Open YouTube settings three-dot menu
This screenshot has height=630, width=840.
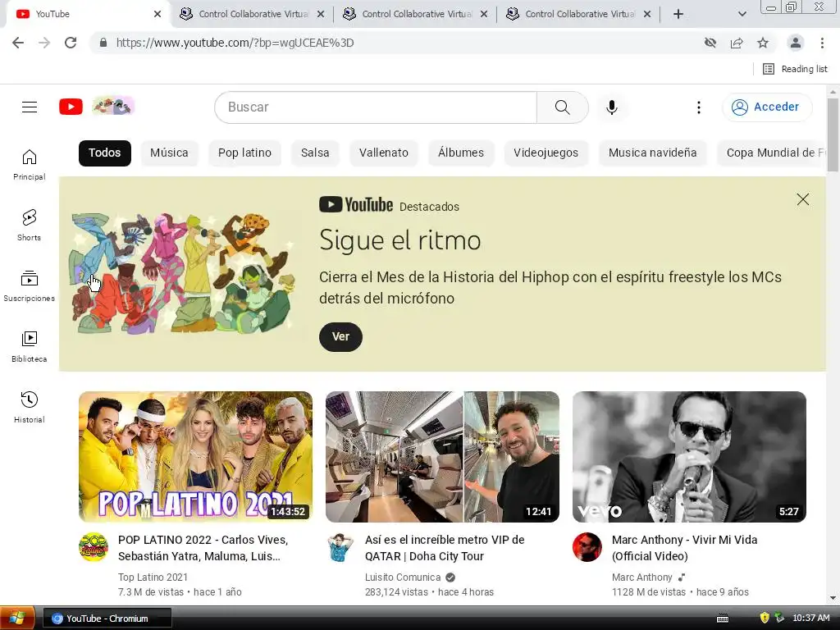point(699,107)
